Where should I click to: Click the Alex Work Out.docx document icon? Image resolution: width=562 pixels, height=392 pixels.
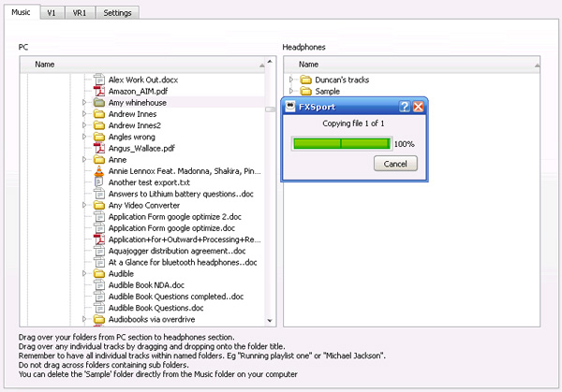point(99,80)
